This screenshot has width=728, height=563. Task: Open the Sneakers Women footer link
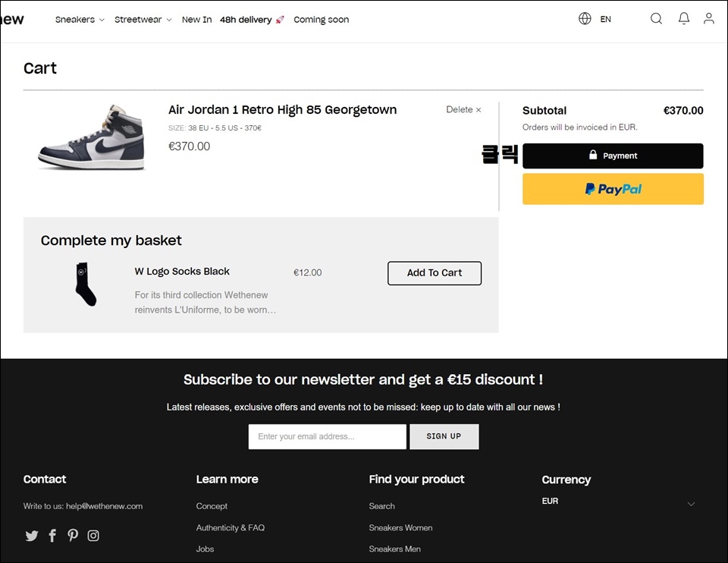point(400,527)
